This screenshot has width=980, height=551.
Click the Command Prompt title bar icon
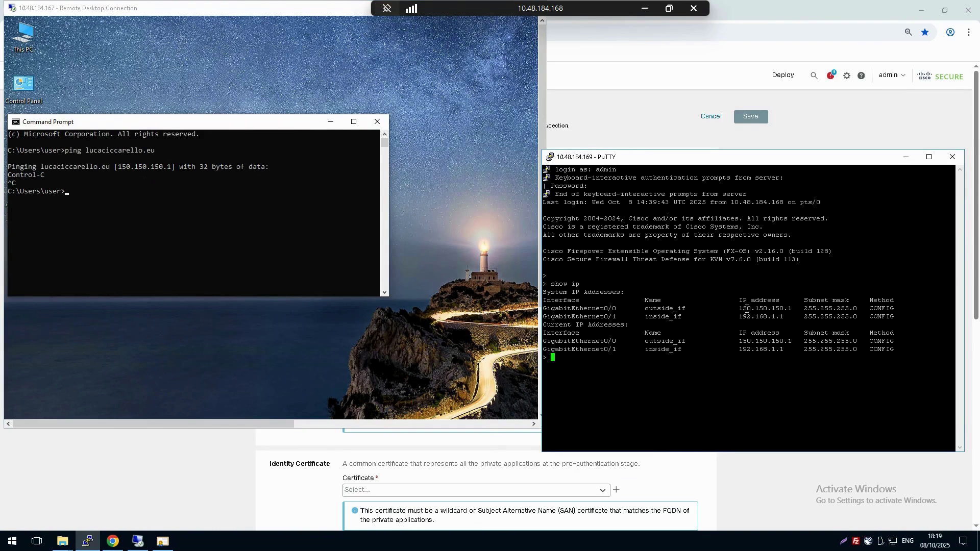coord(16,122)
